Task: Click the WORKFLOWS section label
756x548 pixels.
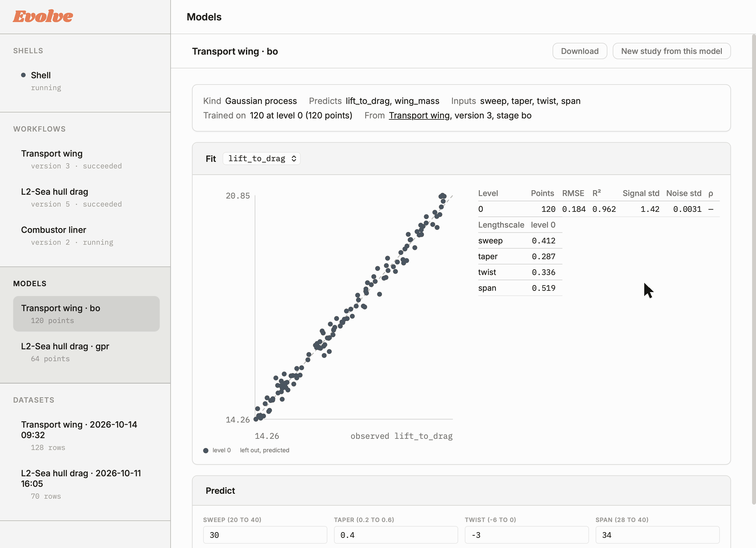Action: coord(39,129)
